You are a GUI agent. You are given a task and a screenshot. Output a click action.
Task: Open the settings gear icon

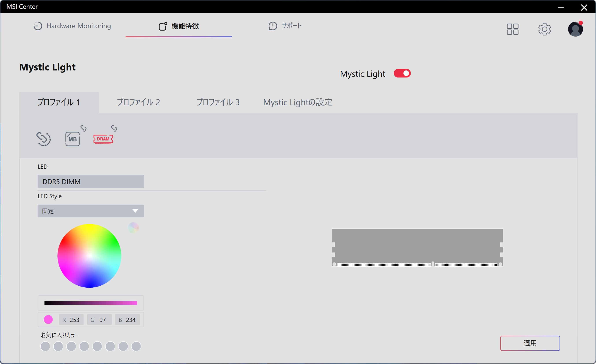click(x=544, y=29)
